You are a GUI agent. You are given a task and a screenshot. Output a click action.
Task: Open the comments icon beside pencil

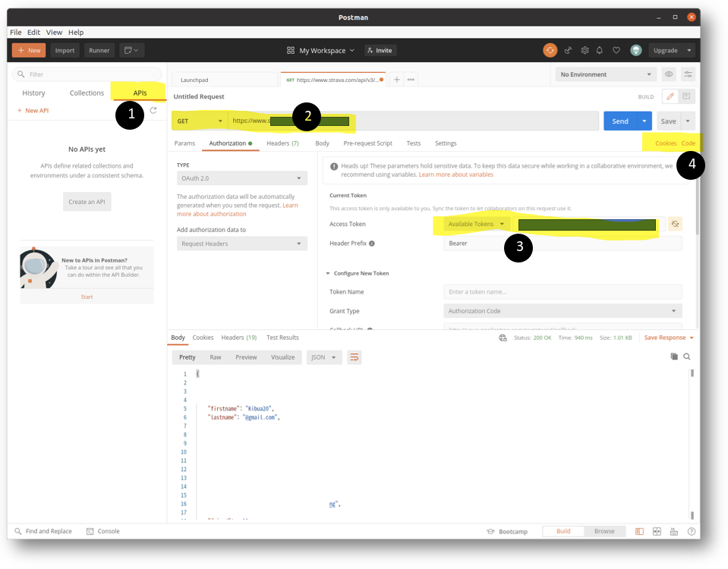click(x=686, y=96)
